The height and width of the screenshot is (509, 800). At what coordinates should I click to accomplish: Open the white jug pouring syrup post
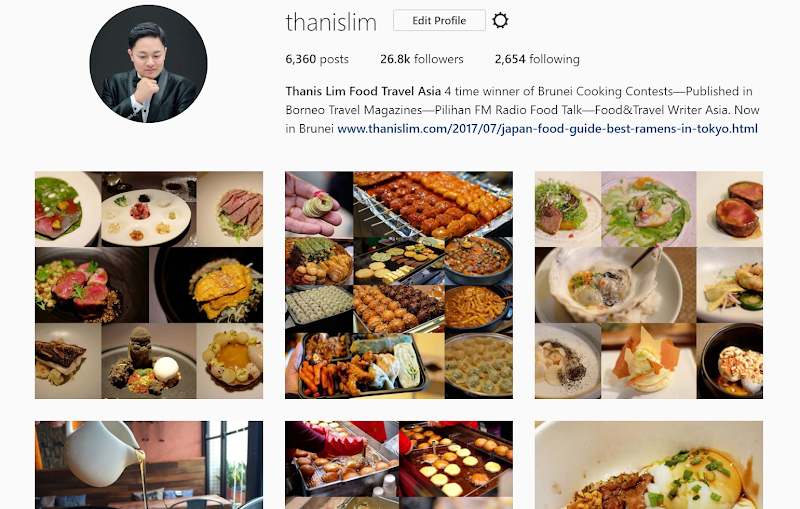pos(149,465)
